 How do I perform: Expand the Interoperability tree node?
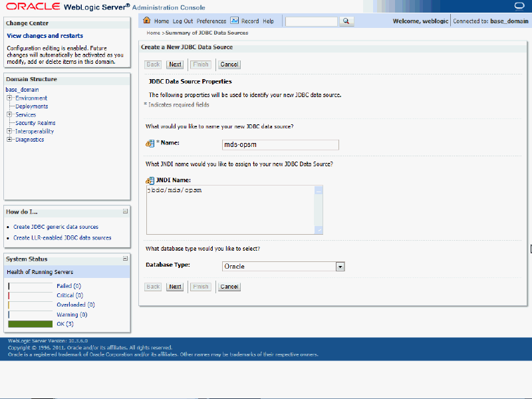[9, 131]
